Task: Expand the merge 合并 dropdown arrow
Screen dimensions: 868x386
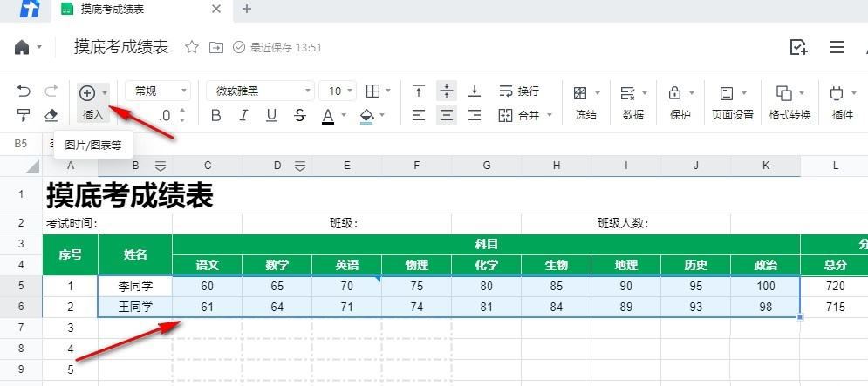Action: click(550, 115)
